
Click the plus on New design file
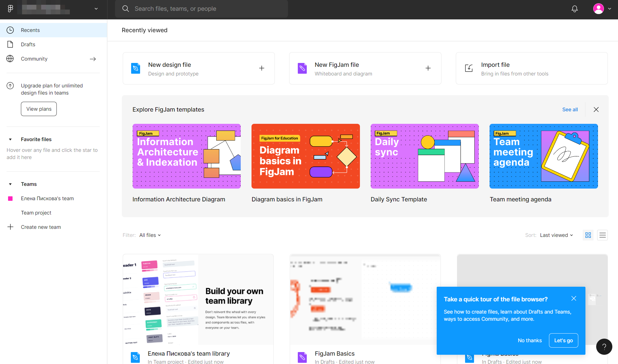(x=262, y=68)
